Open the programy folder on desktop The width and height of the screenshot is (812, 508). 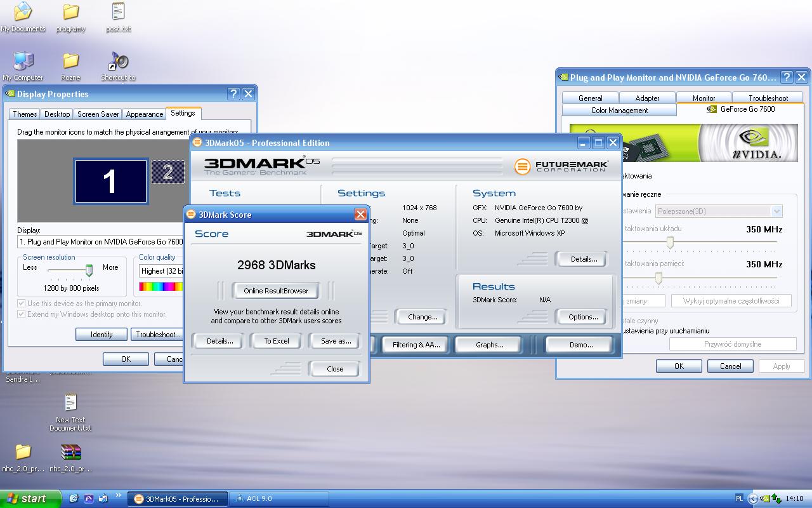click(70, 17)
